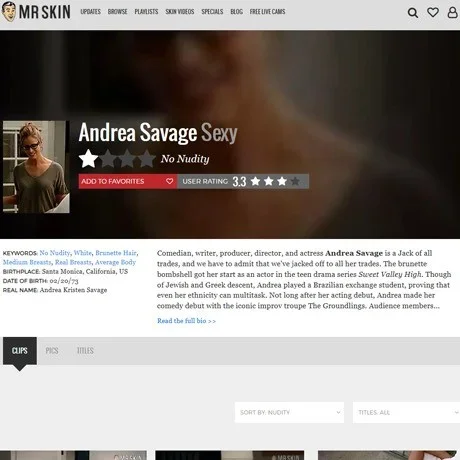Follow the White keyword link
Image resolution: width=460 pixels, height=460 pixels.
click(82, 253)
